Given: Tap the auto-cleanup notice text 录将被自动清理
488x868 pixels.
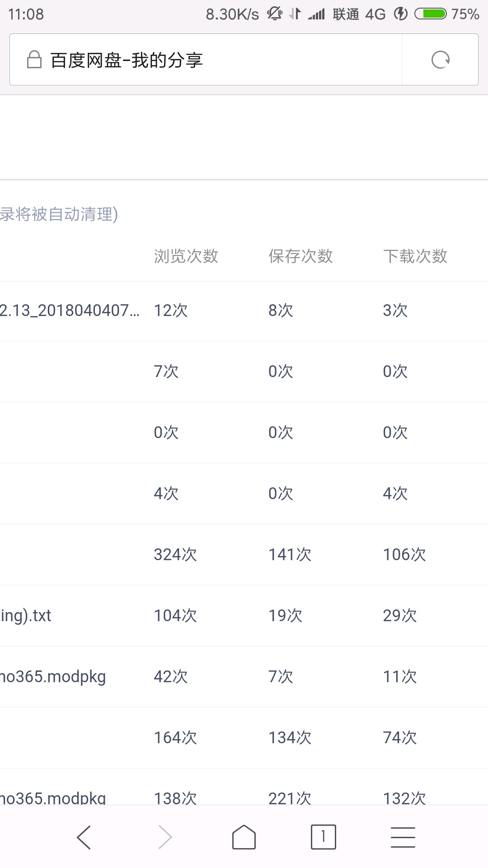Looking at the screenshot, I should (x=59, y=214).
